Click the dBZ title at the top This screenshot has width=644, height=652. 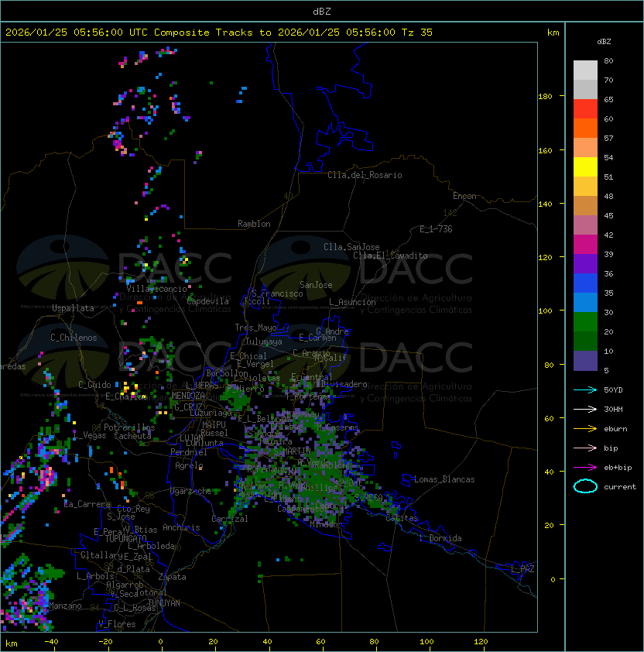tap(322, 11)
